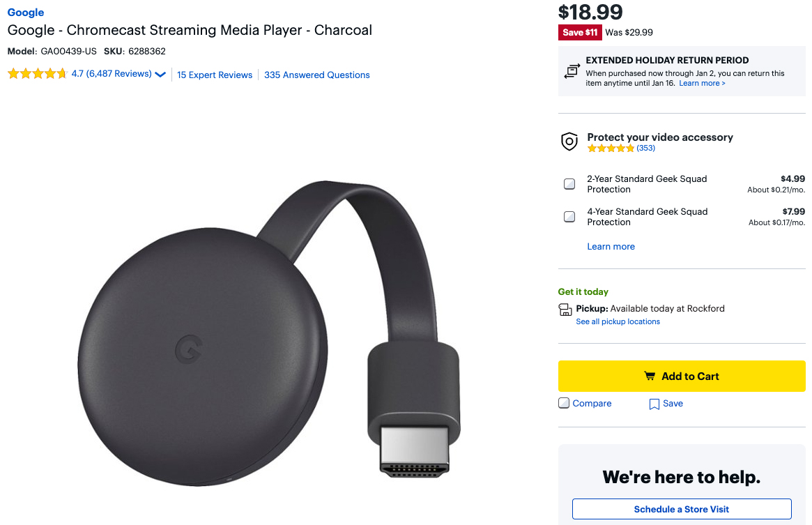See all pickup locations
The height and width of the screenshot is (525, 812).
click(x=618, y=322)
